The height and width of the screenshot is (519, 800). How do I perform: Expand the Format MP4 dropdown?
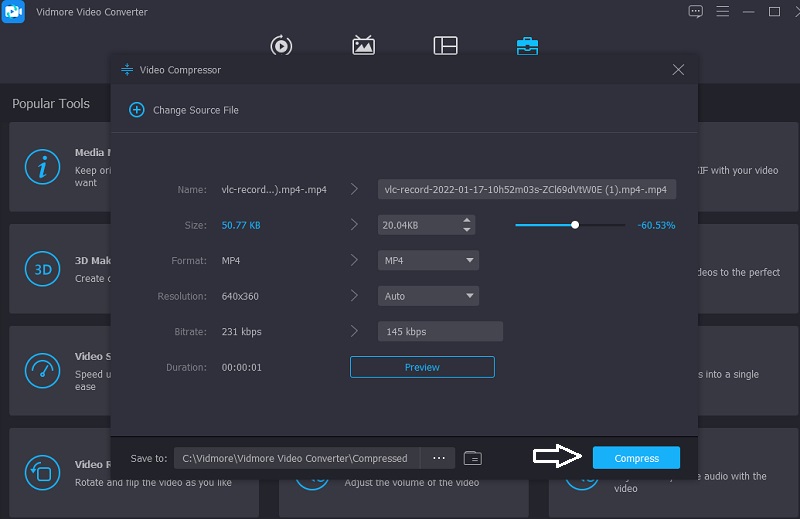click(428, 261)
